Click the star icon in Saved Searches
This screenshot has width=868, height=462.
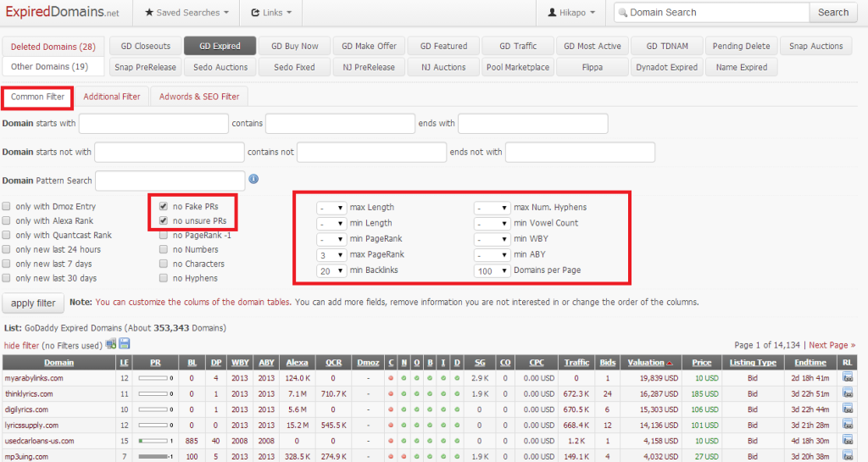[x=149, y=12]
